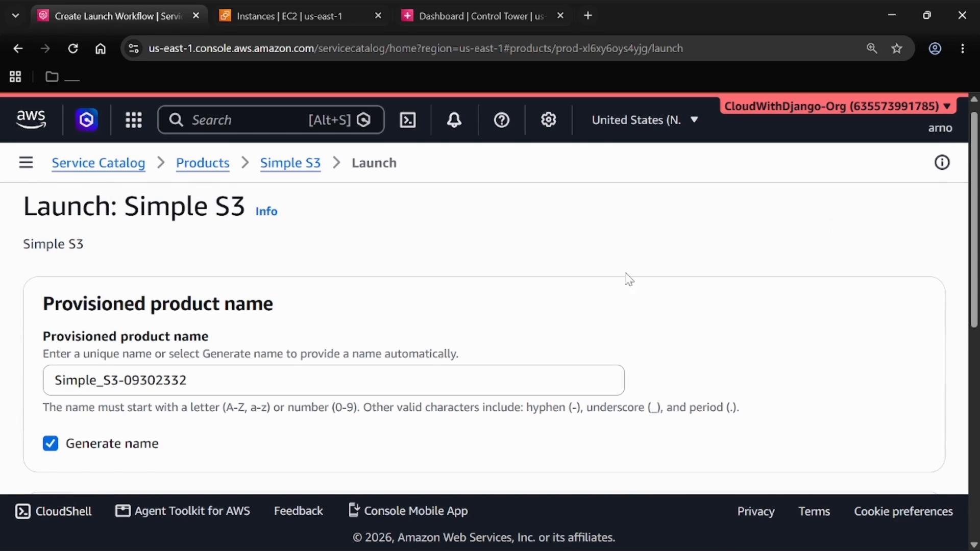
Task: Focus the AWS console search box
Action: pos(271,120)
